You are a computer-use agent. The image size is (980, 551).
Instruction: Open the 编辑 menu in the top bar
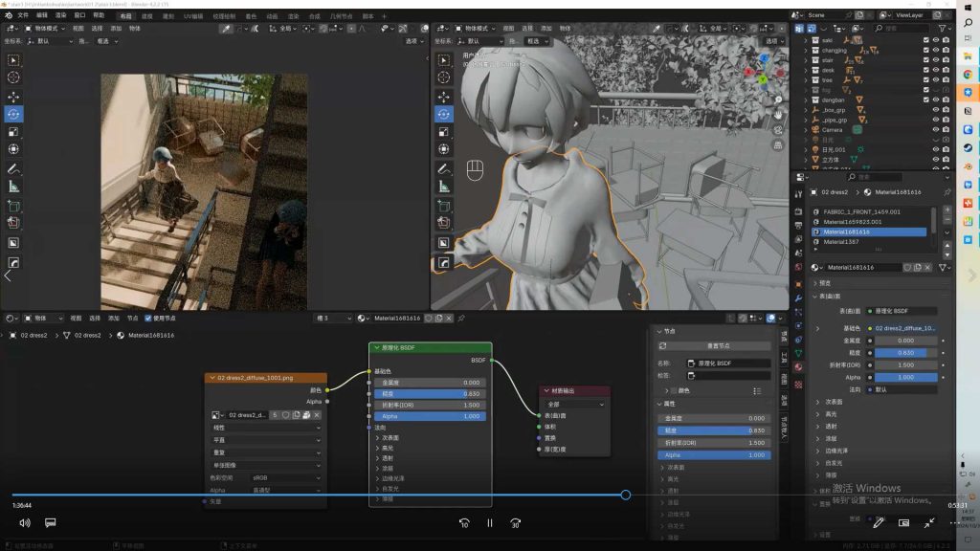42,15
